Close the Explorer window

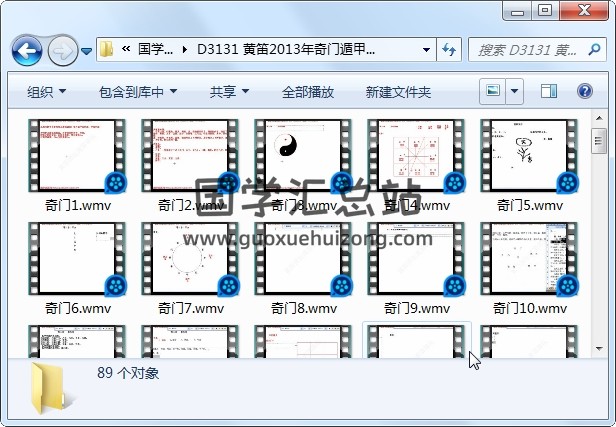583,11
